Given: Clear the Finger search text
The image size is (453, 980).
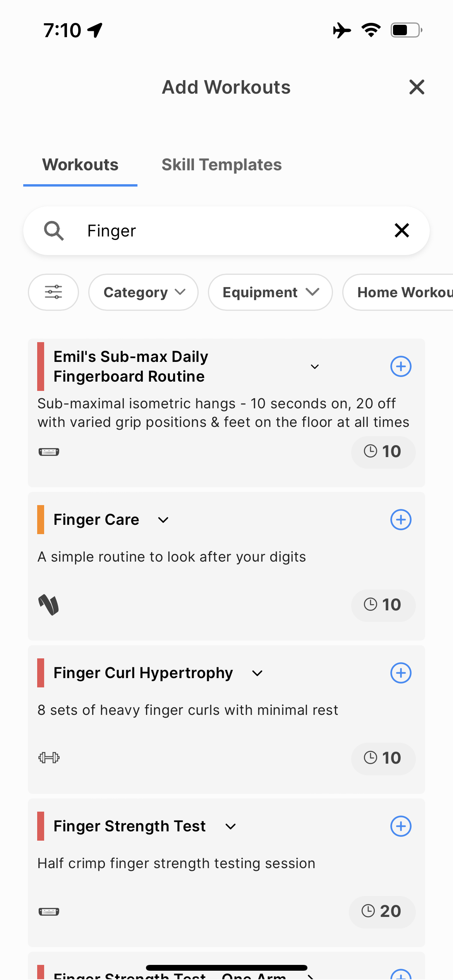Looking at the screenshot, I should click(402, 230).
